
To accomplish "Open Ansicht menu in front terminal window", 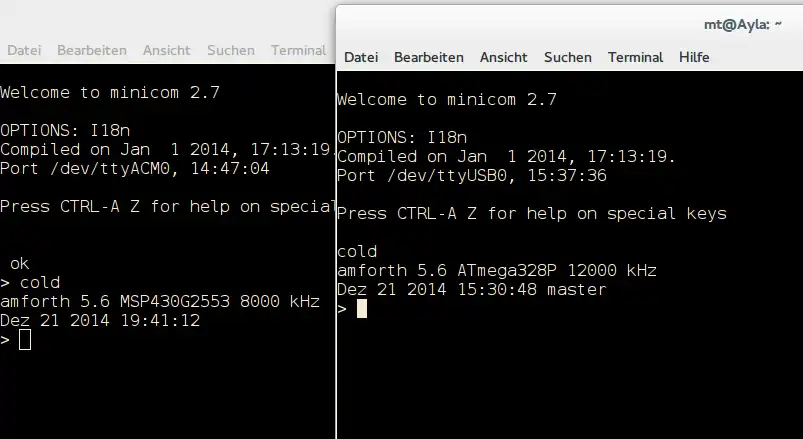I will click(503, 57).
